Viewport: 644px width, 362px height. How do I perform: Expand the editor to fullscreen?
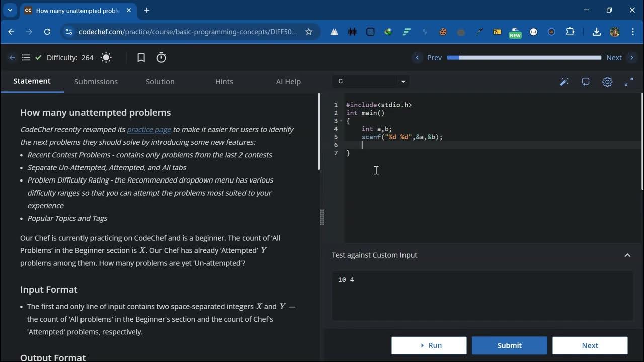629,82
